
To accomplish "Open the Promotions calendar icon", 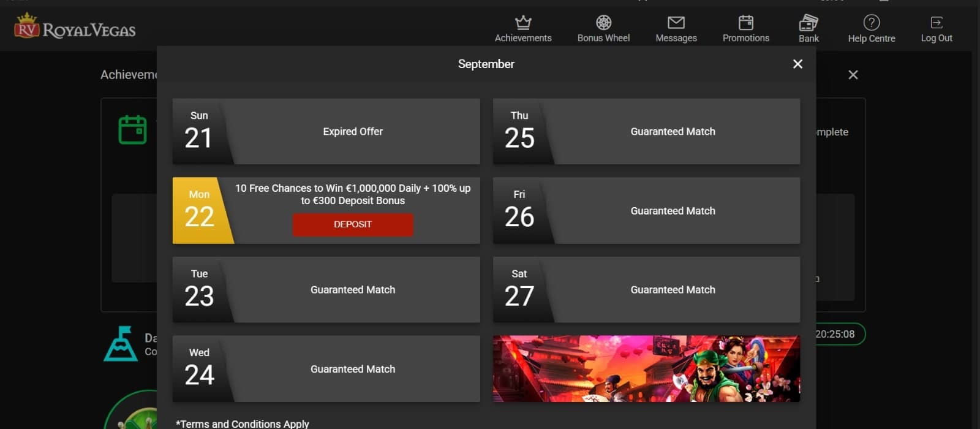I will click(746, 23).
